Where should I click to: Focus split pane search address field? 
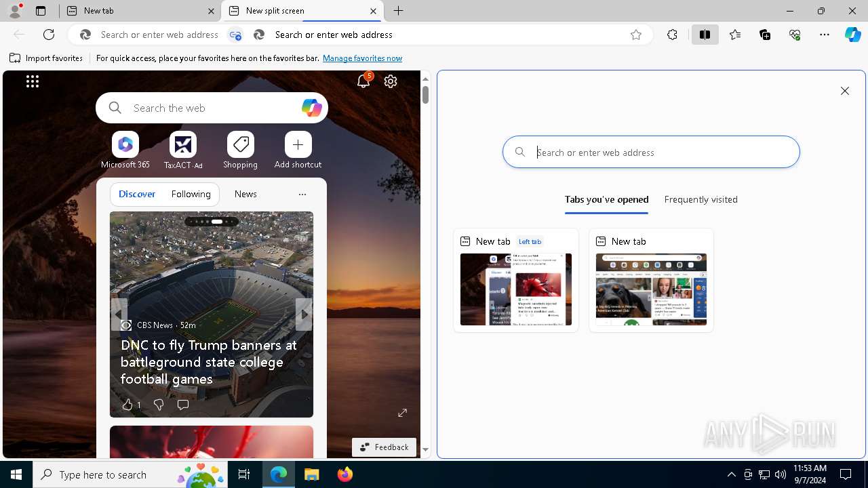coord(651,152)
